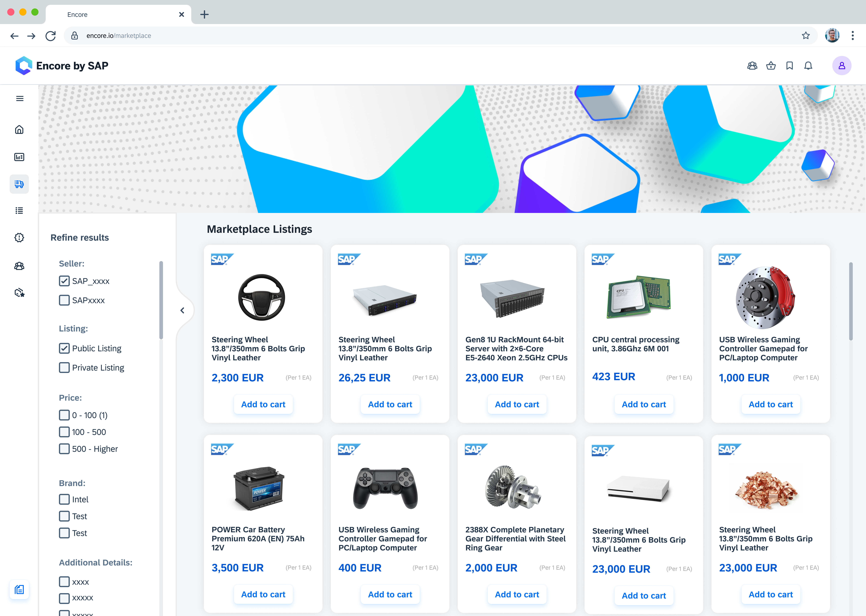The height and width of the screenshot is (616, 866).
Task: Add CPU central processing unit to cart
Action: 644,404
